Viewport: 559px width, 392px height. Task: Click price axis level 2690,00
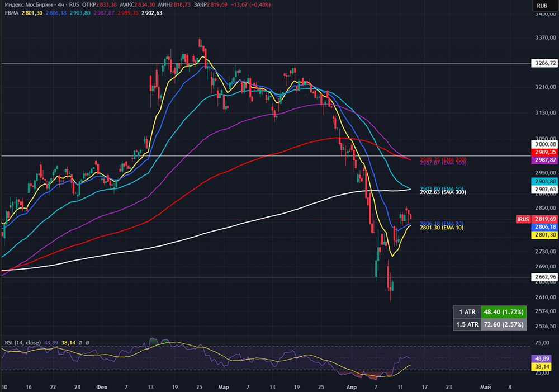(x=546, y=266)
